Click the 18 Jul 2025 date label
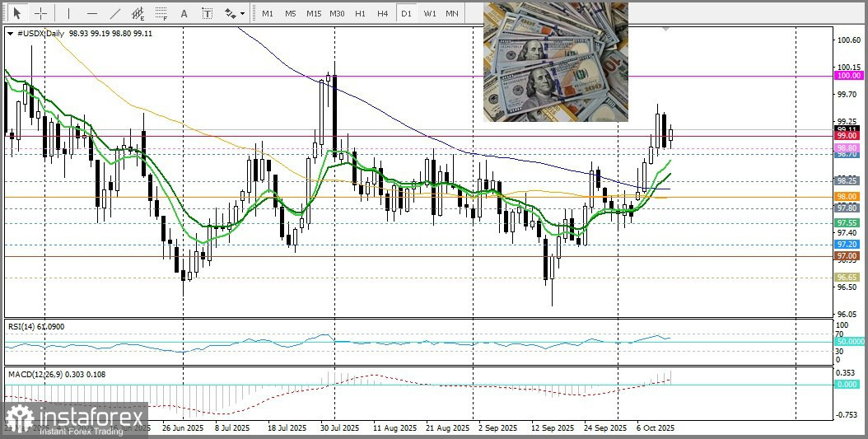This screenshot has width=868, height=439. (x=288, y=428)
